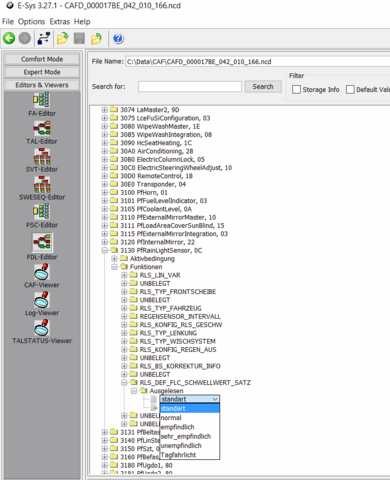This screenshot has height=480, width=390.
Task: Click the Editors & Viewers button
Action: click(x=42, y=85)
